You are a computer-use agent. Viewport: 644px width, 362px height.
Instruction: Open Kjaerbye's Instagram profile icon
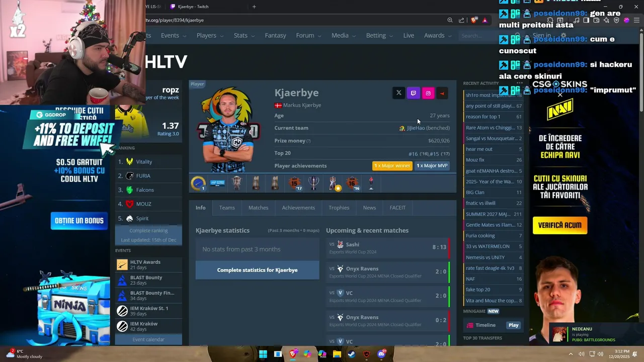428,93
